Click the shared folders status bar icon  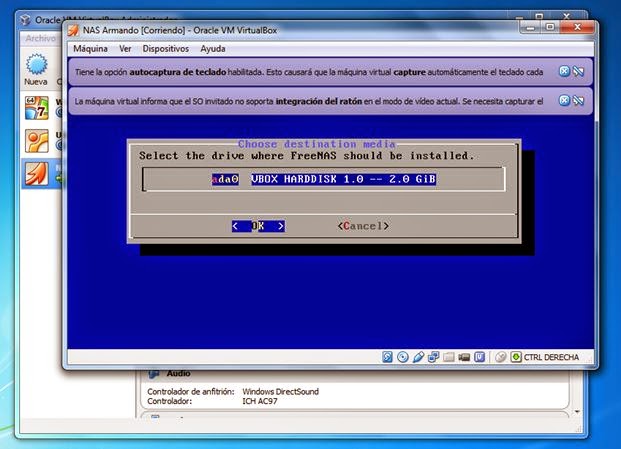point(449,357)
